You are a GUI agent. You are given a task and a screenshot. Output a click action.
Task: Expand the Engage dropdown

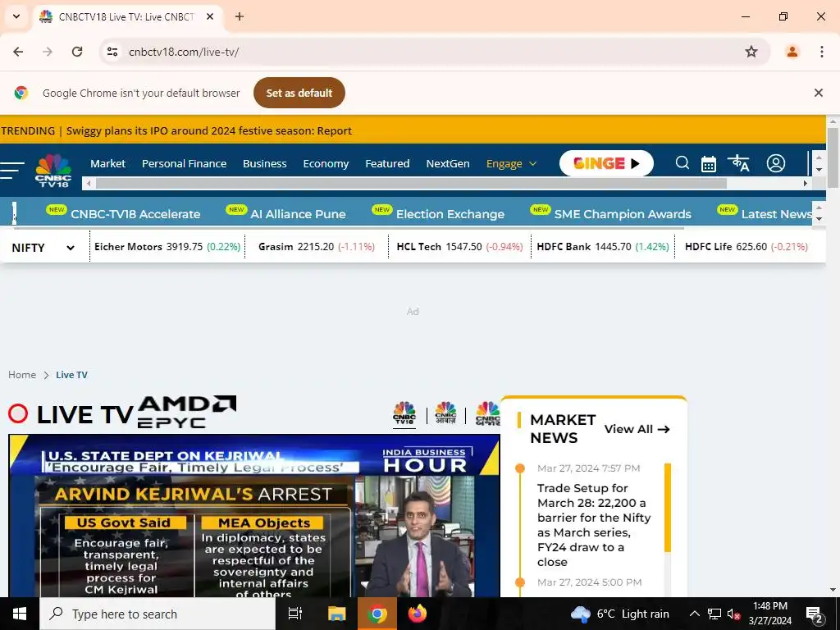coord(511,163)
